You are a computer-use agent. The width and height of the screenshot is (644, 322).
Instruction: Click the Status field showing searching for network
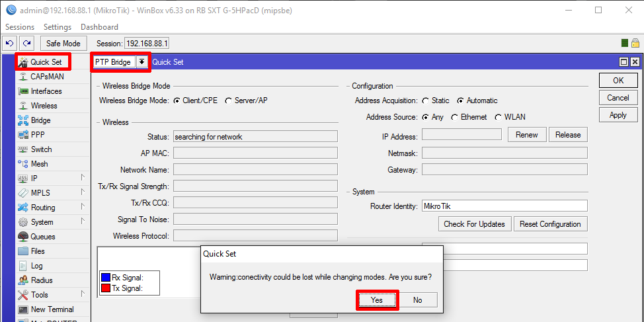pos(255,136)
